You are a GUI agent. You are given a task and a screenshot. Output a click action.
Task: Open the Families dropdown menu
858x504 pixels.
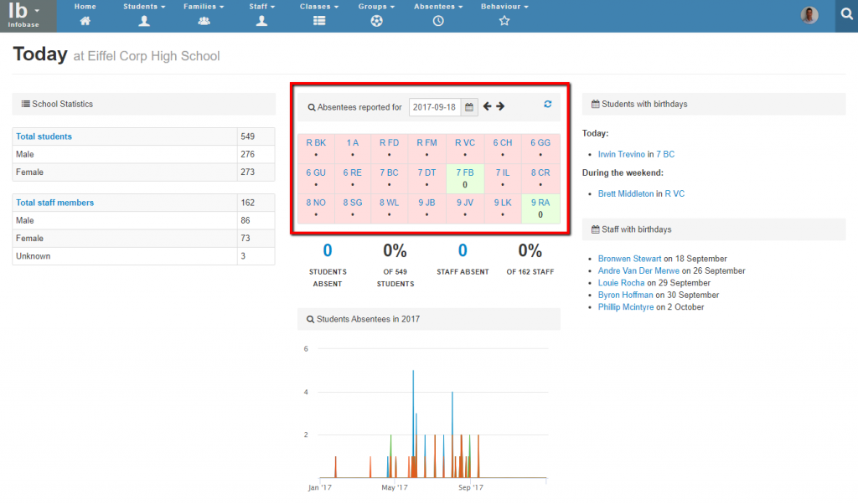point(204,7)
